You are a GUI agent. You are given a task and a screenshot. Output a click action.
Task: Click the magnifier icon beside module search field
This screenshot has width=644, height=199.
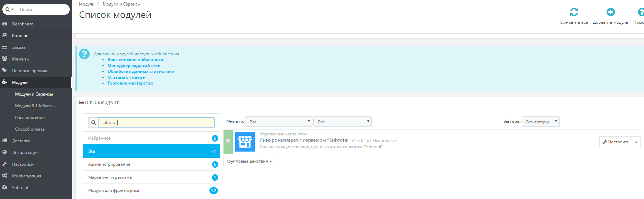click(93, 123)
